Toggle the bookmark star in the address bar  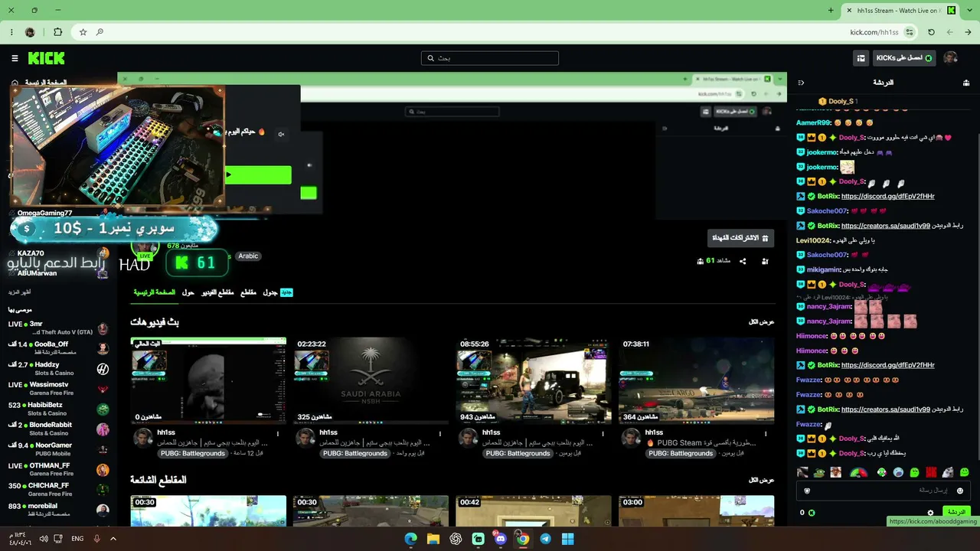pyautogui.click(x=83, y=32)
